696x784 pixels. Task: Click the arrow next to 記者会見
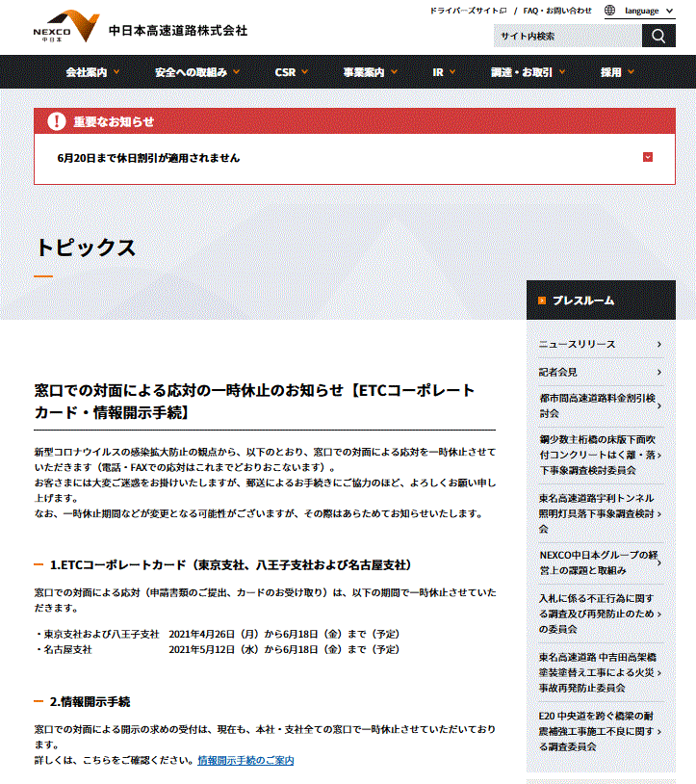658,372
